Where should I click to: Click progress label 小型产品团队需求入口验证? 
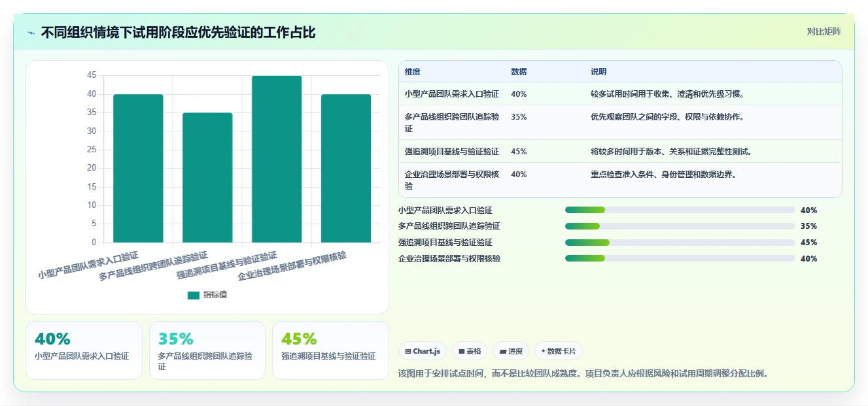(445, 211)
